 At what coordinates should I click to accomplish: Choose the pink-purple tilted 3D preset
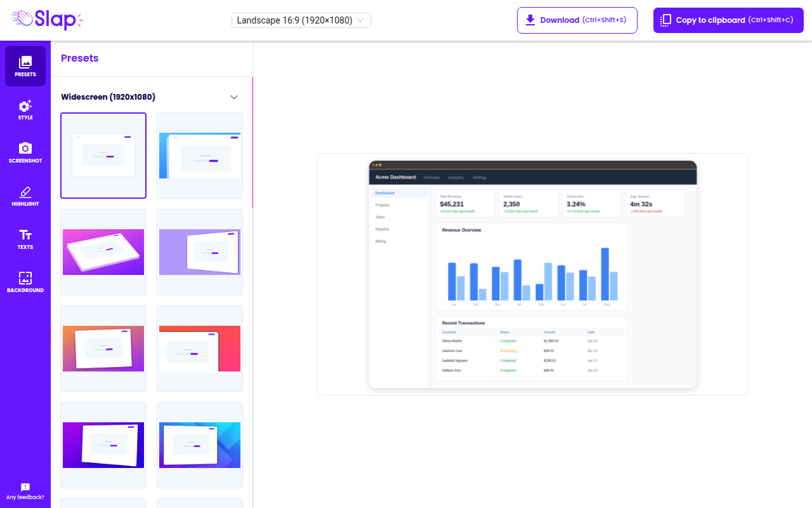(x=103, y=252)
